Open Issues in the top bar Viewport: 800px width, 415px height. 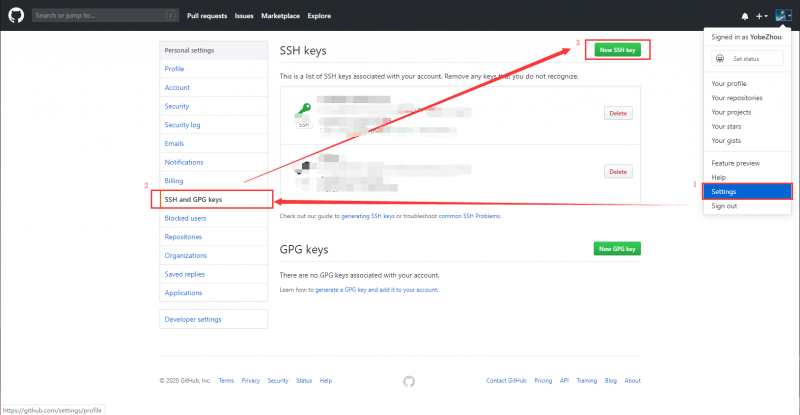point(244,16)
